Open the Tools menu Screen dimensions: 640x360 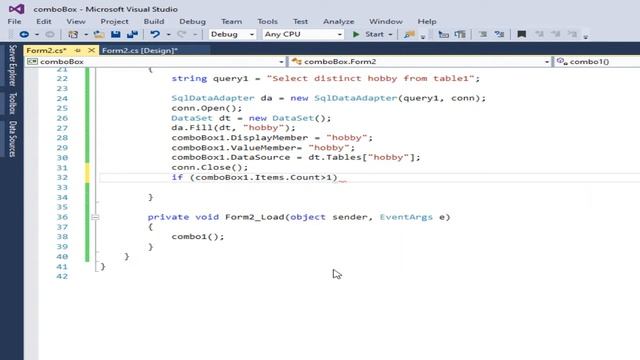click(267, 21)
